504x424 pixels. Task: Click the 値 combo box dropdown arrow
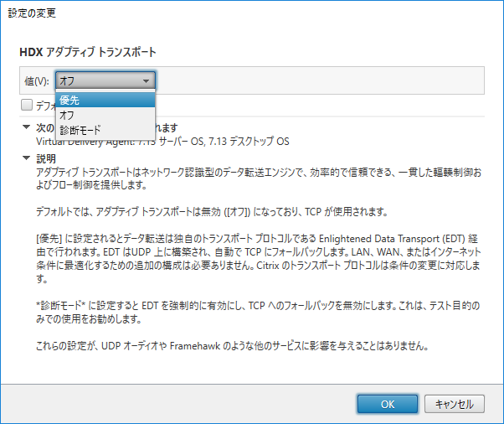(147, 80)
